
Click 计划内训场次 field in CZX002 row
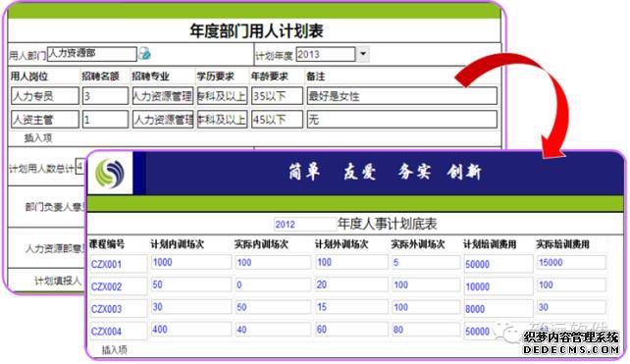(190, 285)
